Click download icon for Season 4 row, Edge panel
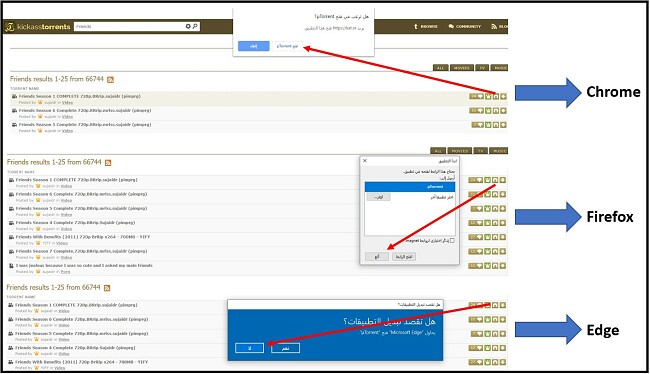The image size is (650, 374). click(502, 348)
